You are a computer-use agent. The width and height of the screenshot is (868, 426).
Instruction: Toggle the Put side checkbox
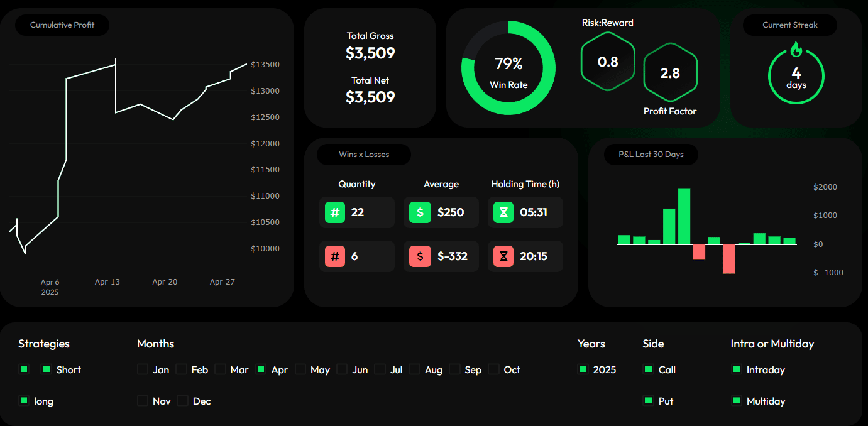pos(649,400)
